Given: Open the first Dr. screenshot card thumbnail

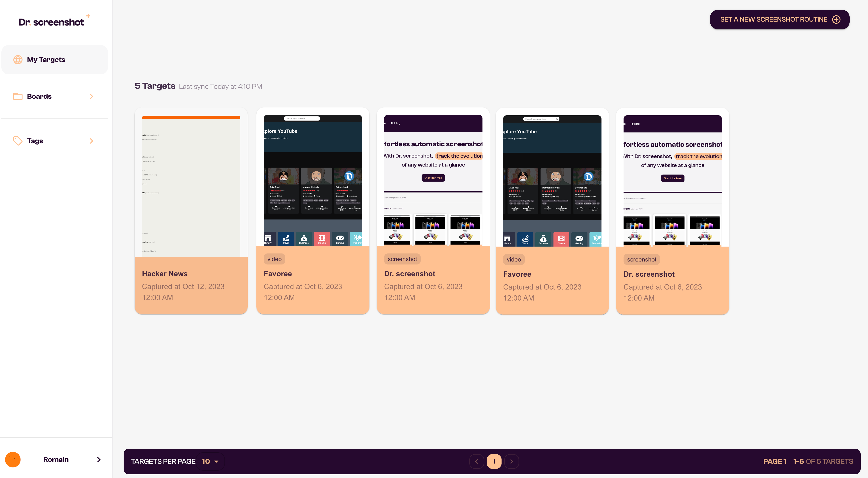Looking at the screenshot, I should (433, 180).
